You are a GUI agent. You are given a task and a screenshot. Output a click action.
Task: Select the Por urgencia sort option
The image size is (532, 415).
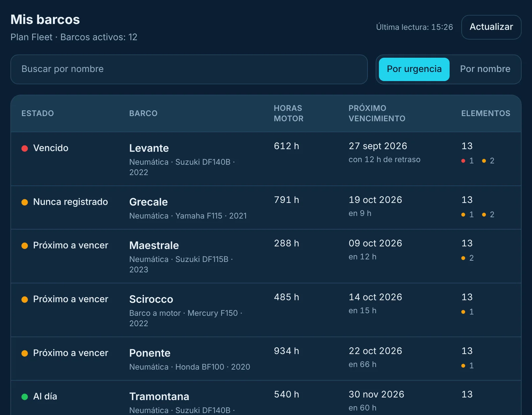coord(414,69)
